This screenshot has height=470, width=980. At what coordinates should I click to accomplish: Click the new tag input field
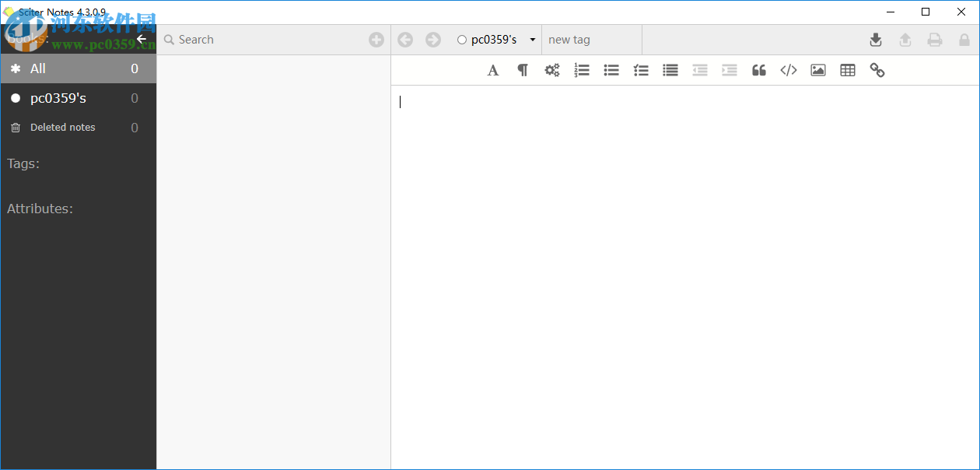[591, 39]
